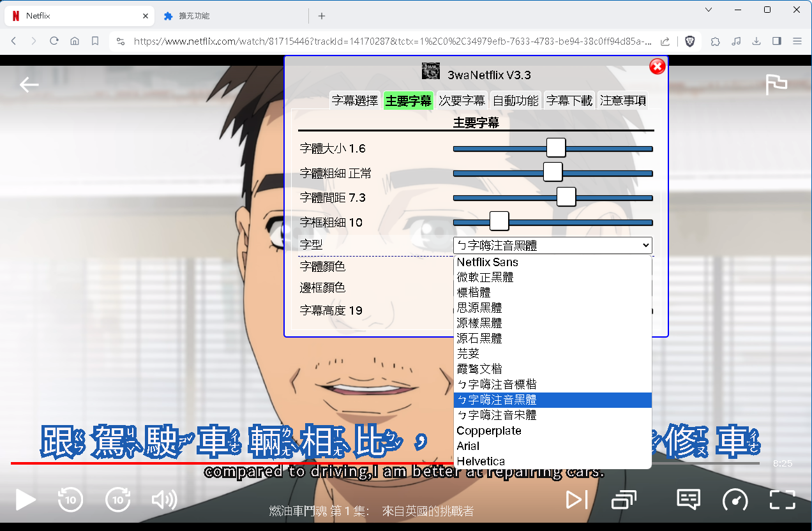Screen dimensions: 812x531
Task: Select 芫荽 font option
Action: (553, 354)
